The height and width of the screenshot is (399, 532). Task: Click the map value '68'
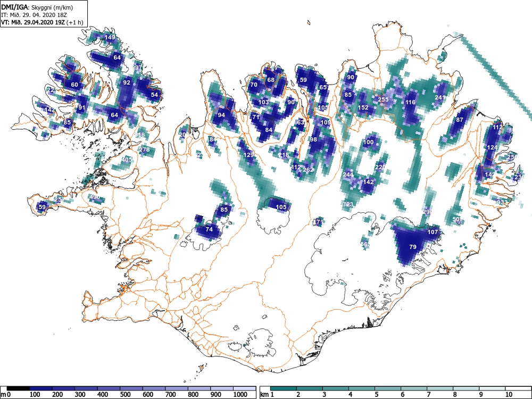tap(271, 80)
